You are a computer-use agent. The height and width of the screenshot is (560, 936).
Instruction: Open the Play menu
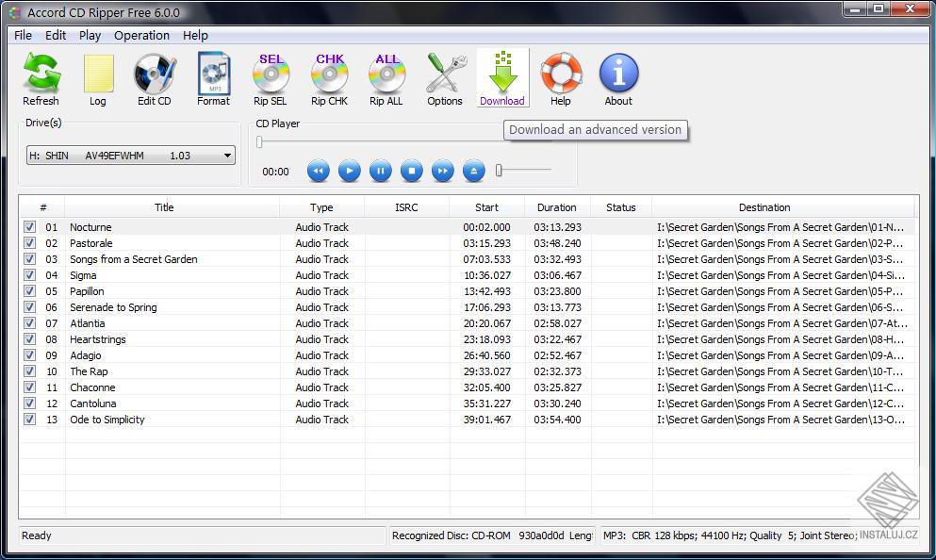click(x=90, y=35)
